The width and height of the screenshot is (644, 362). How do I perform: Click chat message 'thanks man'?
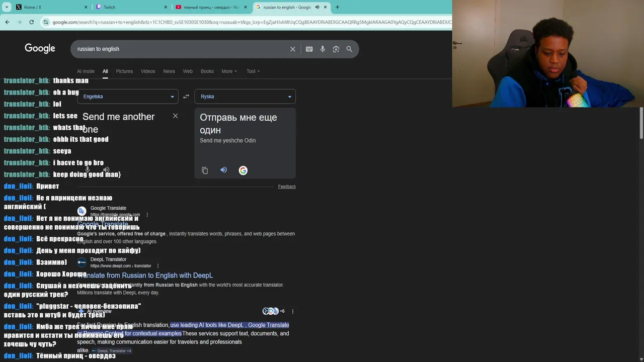pos(70,80)
